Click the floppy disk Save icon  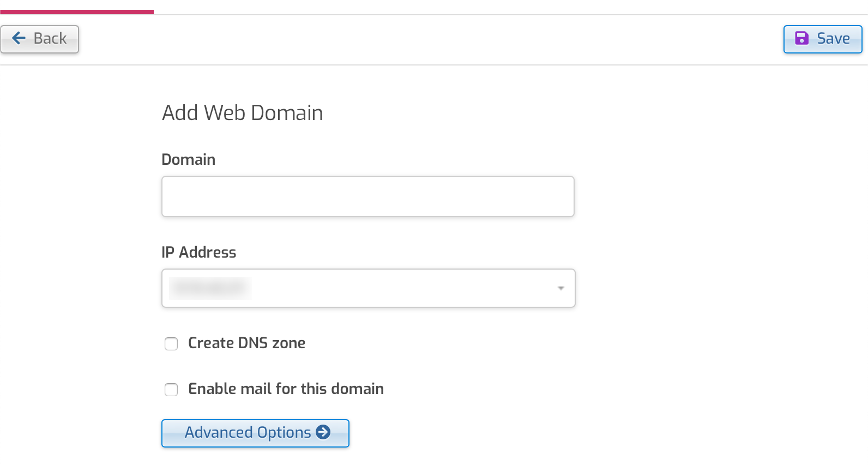801,38
